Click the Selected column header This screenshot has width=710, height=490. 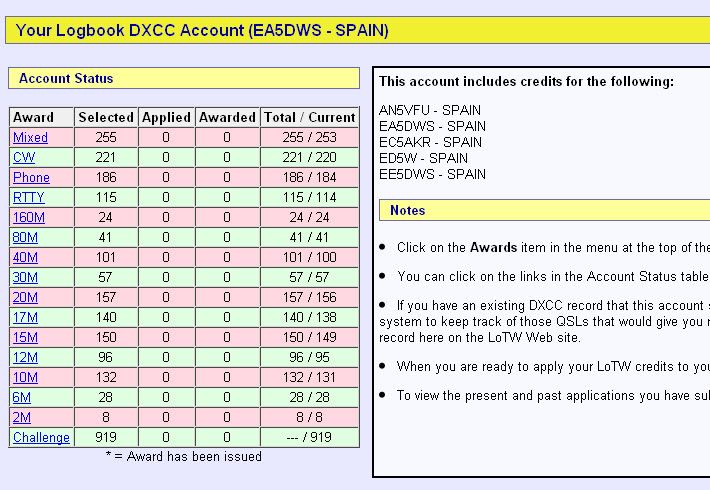click(106, 117)
